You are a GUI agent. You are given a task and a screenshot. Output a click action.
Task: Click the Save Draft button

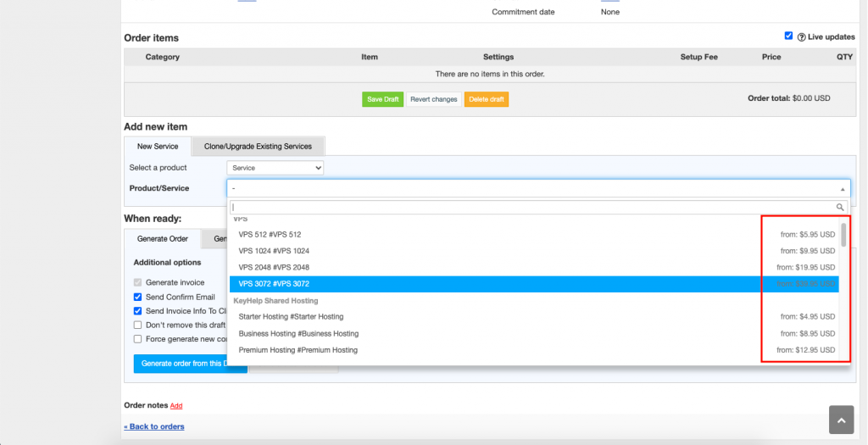[x=382, y=99]
